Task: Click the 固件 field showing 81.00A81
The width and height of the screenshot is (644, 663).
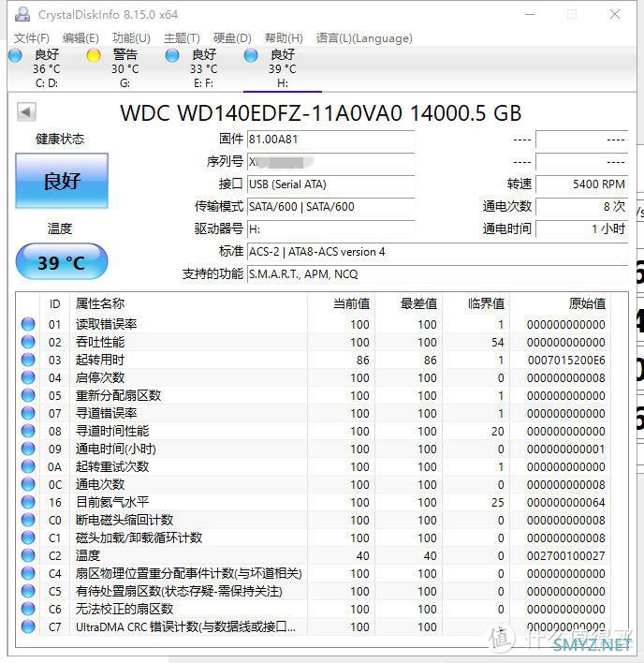Action: pyautogui.click(x=330, y=140)
